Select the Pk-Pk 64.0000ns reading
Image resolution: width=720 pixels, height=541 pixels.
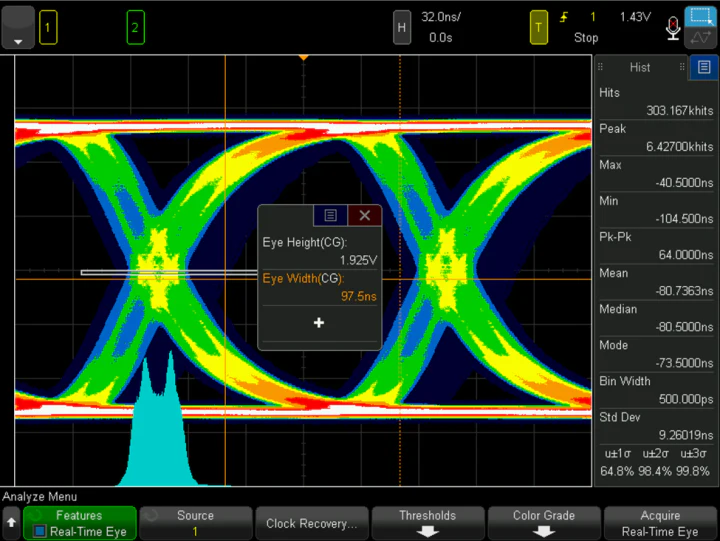pos(656,246)
